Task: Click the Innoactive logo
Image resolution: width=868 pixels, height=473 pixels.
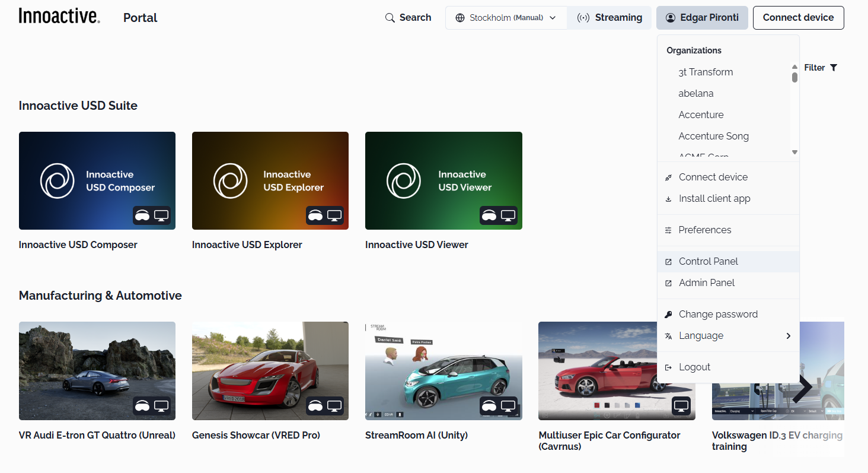Action: click(59, 16)
